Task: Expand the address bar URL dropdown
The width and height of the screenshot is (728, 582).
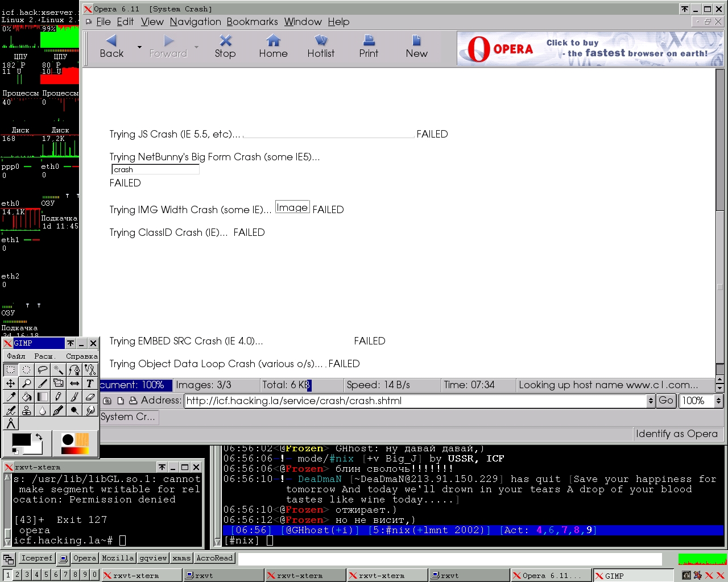Action: pyautogui.click(x=651, y=401)
